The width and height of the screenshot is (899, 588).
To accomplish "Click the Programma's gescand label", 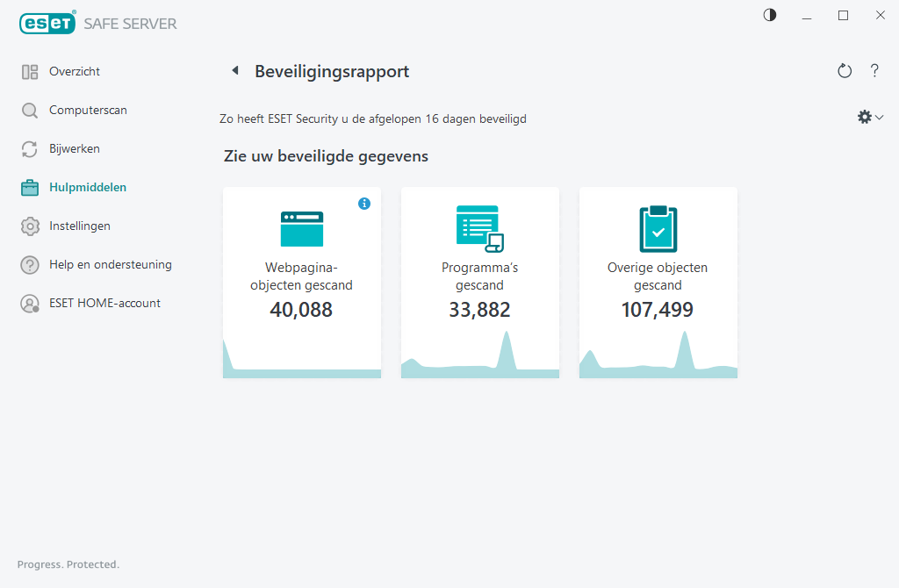I will pyautogui.click(x=480, y=276).
